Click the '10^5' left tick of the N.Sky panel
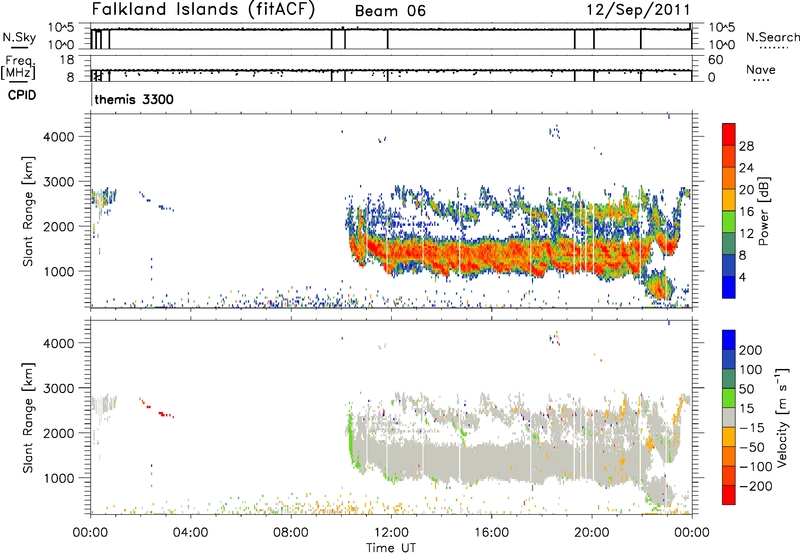 (61, 28)
